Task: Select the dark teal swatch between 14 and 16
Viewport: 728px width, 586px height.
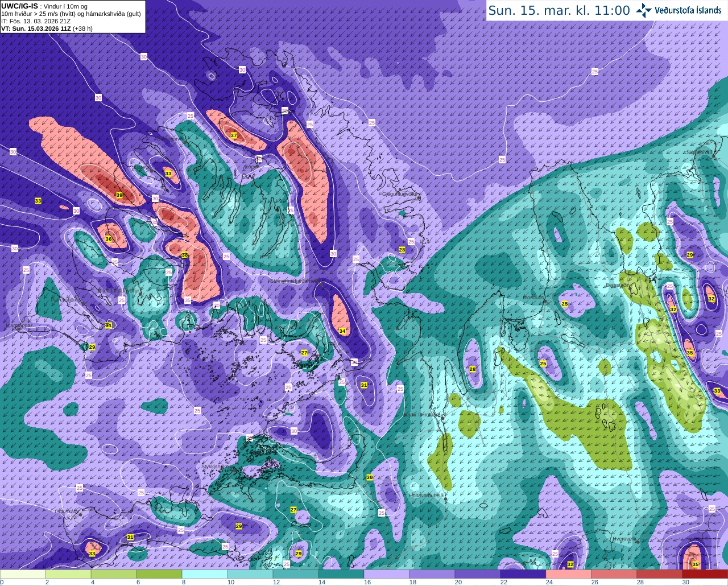Action: [341, 574]
